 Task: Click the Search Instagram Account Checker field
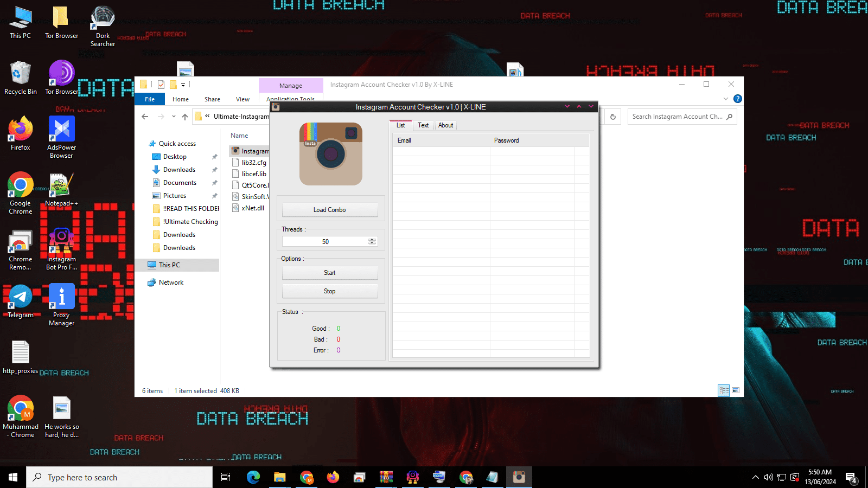[x=682, y=117]
